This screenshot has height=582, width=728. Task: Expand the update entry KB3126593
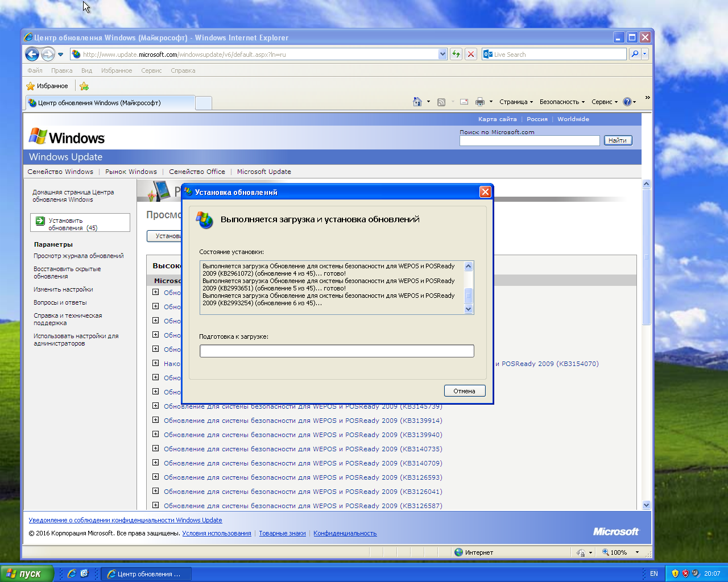coord(155,477)
